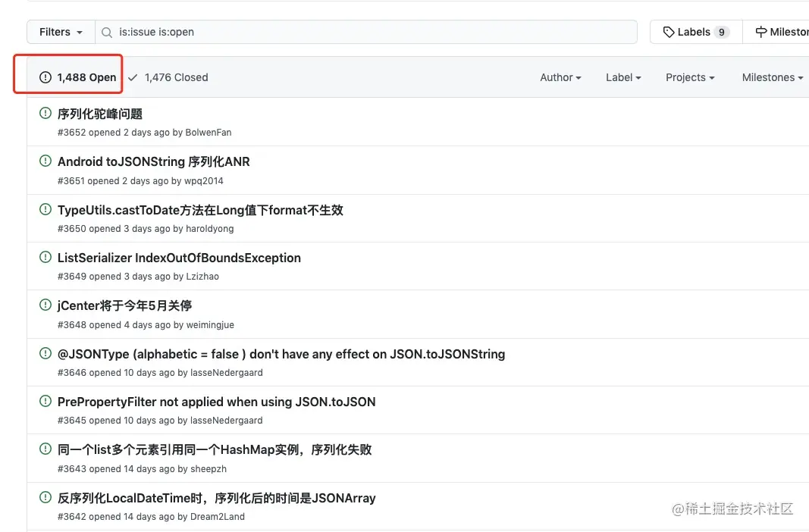Open issue jCenter将于今年5月关停
Image resolution: width=809 pixels, height=532 pixels.
tap(125, 305)
